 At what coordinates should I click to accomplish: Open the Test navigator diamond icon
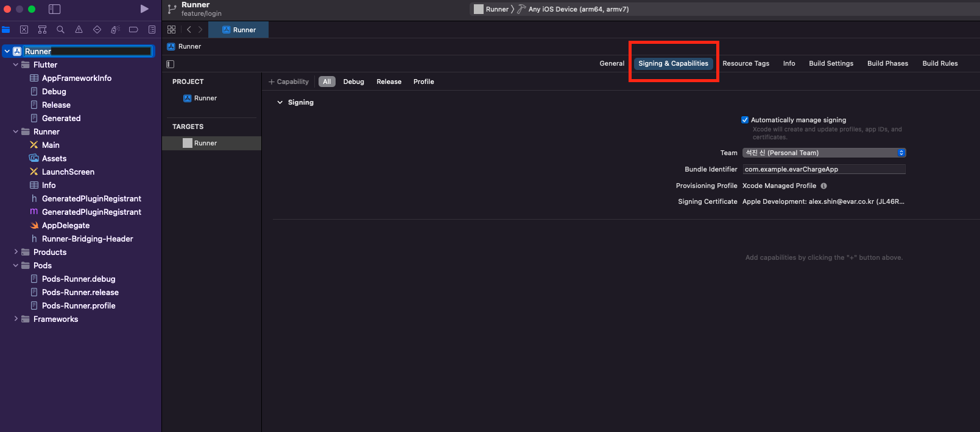point(97,29)
